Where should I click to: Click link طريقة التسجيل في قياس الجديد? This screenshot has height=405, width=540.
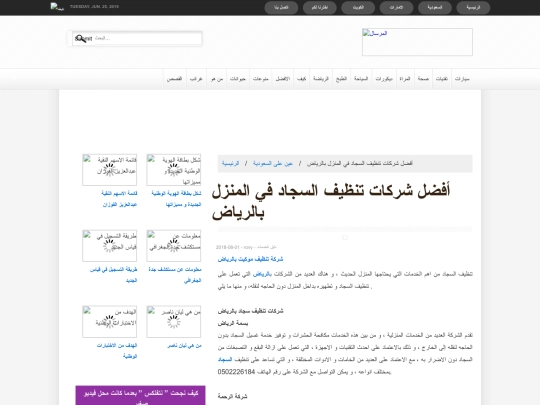click(114, 275)
